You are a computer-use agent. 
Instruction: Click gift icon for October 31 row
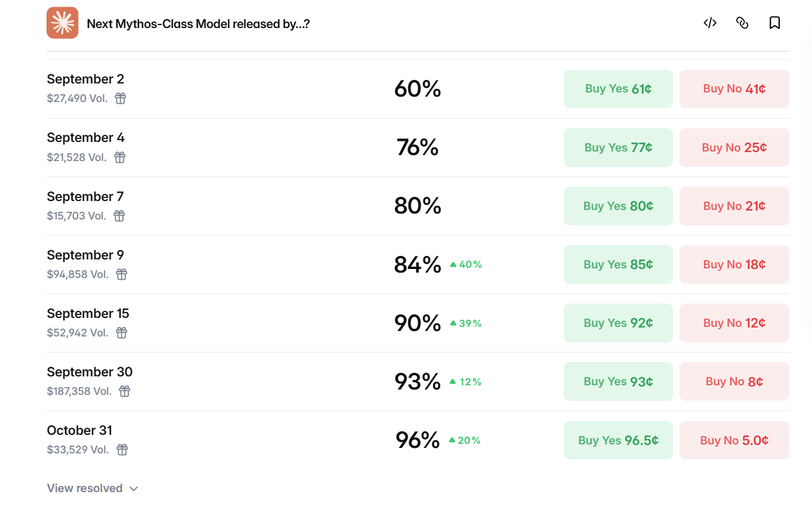122,450
